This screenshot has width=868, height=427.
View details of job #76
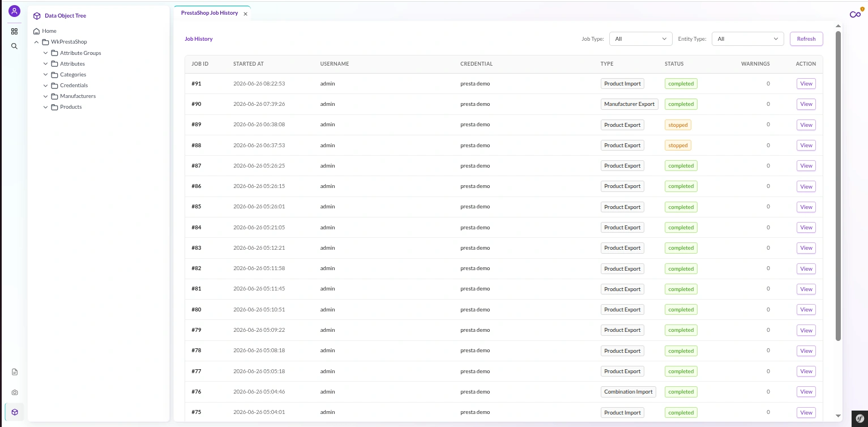[806, 392]
